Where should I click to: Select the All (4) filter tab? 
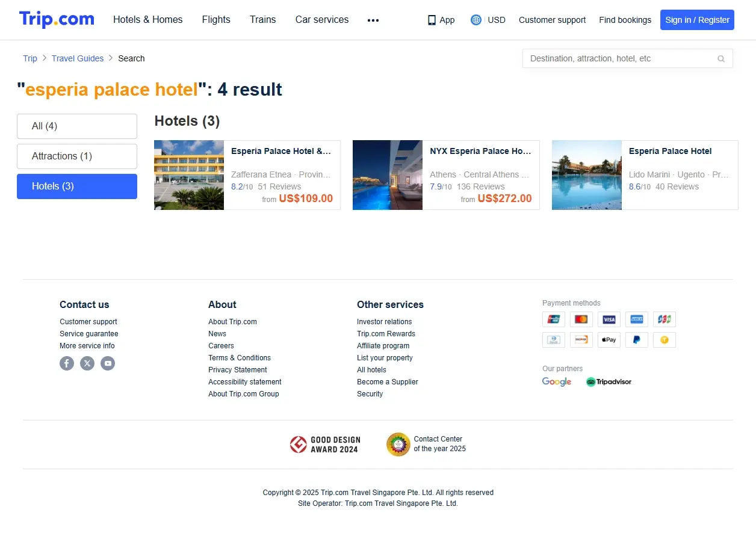click(x=77, y=126)
